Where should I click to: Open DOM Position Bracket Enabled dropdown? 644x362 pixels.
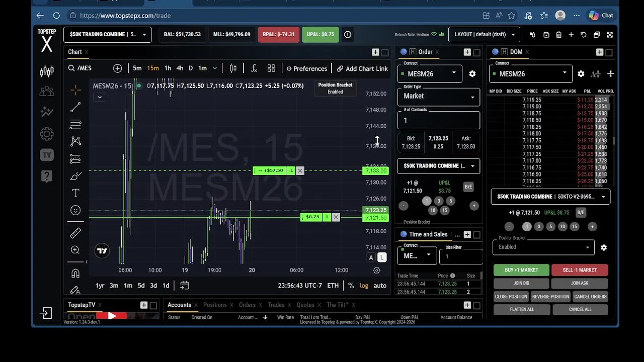[543, 247]
